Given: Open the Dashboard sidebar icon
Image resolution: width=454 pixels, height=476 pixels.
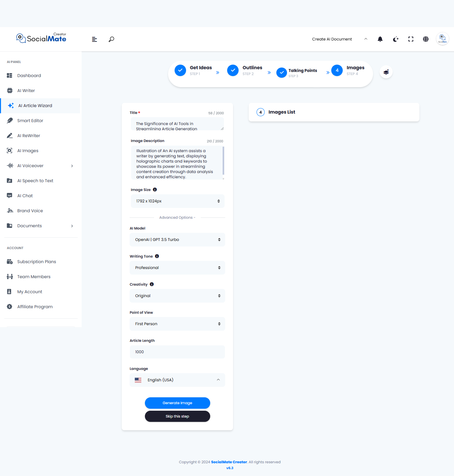Looking at the screenshot, I should pos(9,75).
